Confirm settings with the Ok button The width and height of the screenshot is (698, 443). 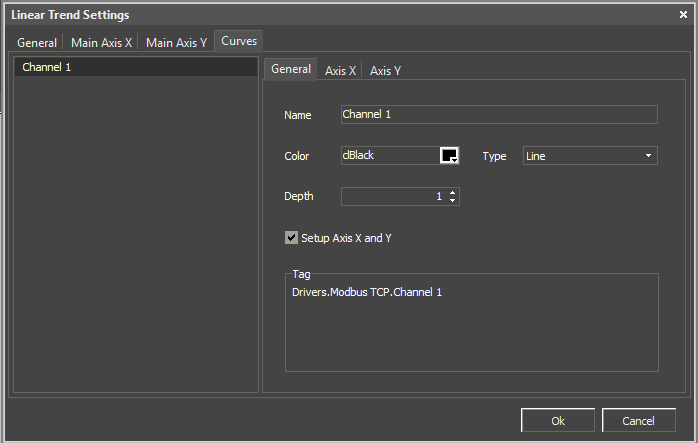(x=558, y=420)
